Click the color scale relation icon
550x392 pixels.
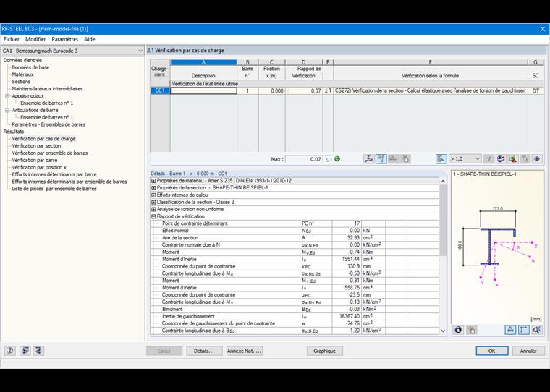coord(501,159)
